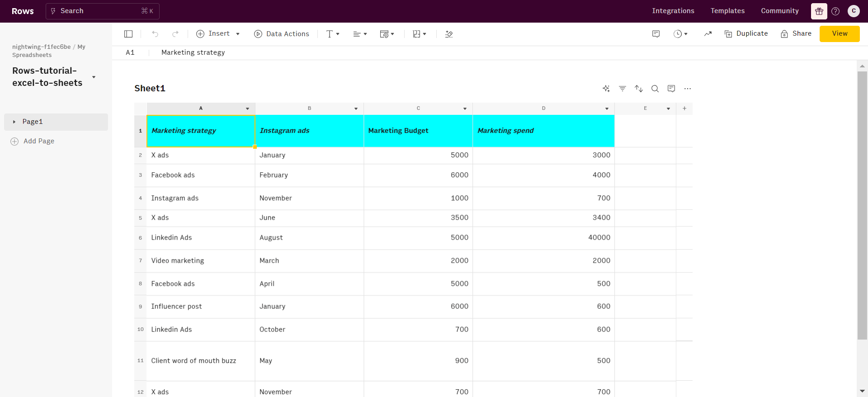Open Community in top bar

pyautogui.click(x=780, y=11)
